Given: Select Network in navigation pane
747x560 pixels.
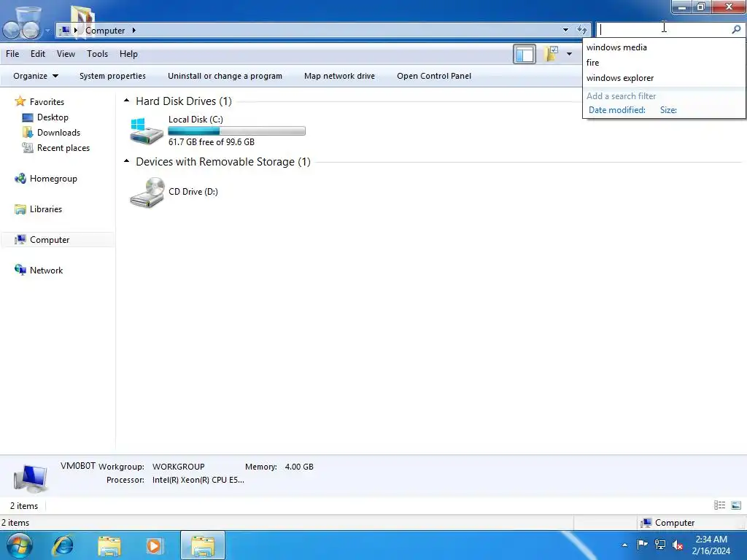Looking at the screenshot, I should coord(46,271).
